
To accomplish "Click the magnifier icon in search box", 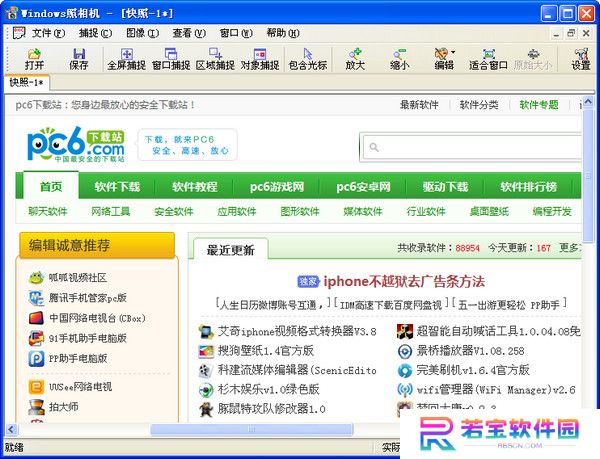I will [374, 147].
